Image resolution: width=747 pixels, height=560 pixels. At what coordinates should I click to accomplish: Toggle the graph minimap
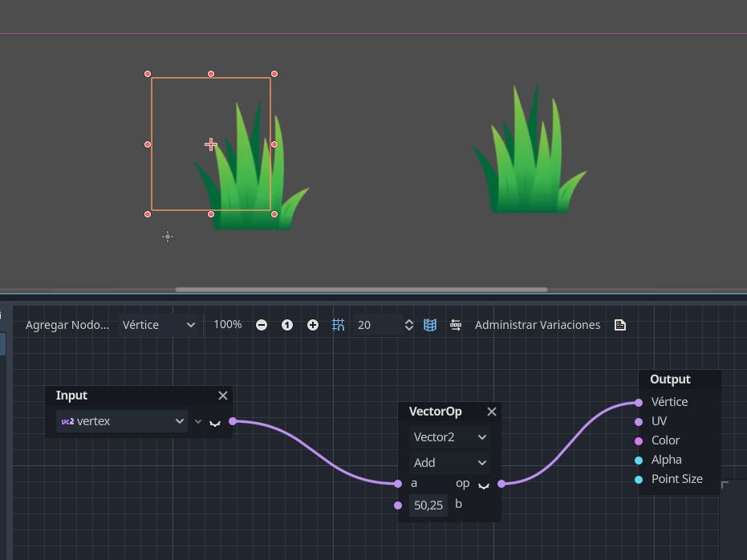[x=430, y=325]
